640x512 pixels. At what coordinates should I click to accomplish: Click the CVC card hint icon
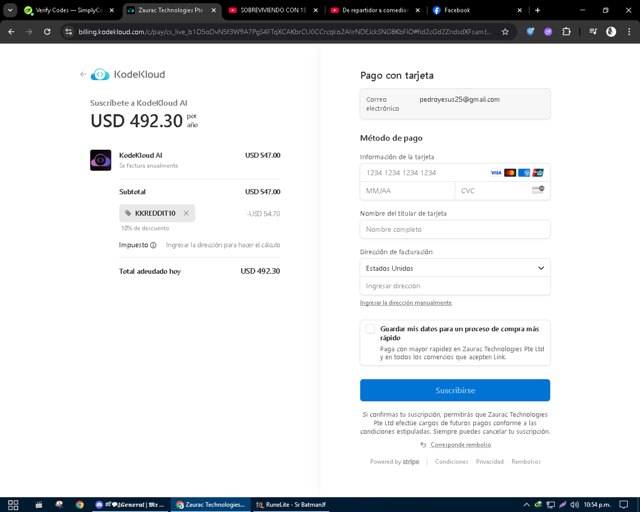pyautogui.click(x=538, y=189)
